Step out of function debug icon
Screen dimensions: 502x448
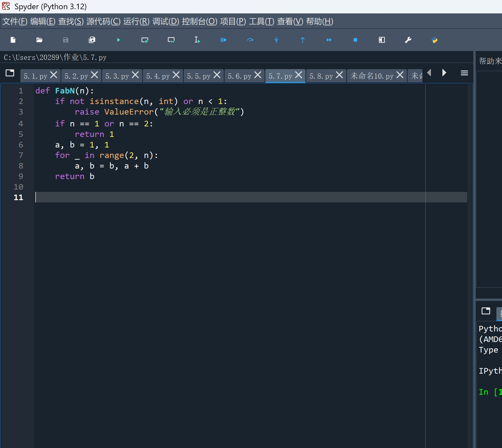coord(303,40)
